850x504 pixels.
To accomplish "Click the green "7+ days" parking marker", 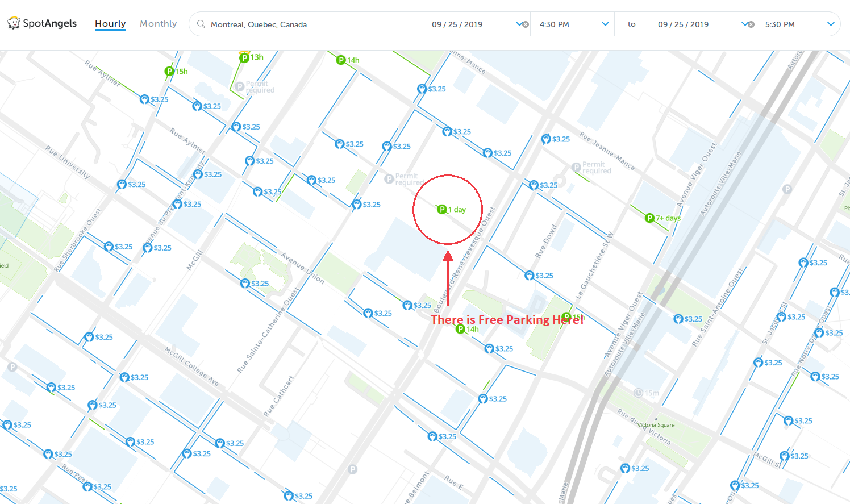I will pos(650,218).
